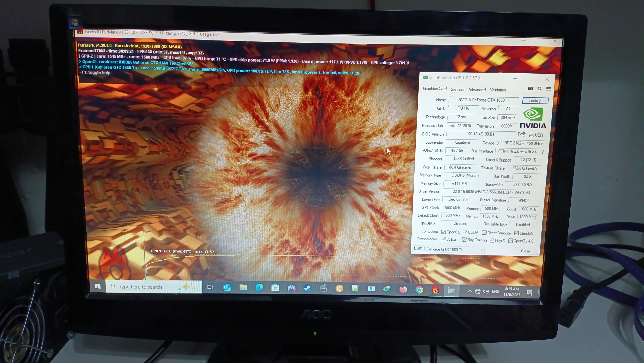Viewport: 644px width, 363px height.
Task: Open the ENG input language selector
Action: point(495,291)
